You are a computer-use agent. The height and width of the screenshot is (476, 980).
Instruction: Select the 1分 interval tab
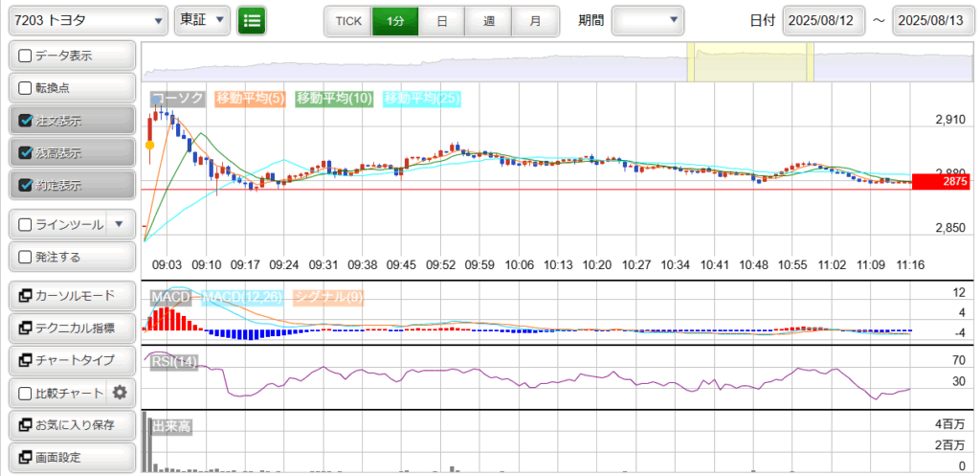click(395, 21)
